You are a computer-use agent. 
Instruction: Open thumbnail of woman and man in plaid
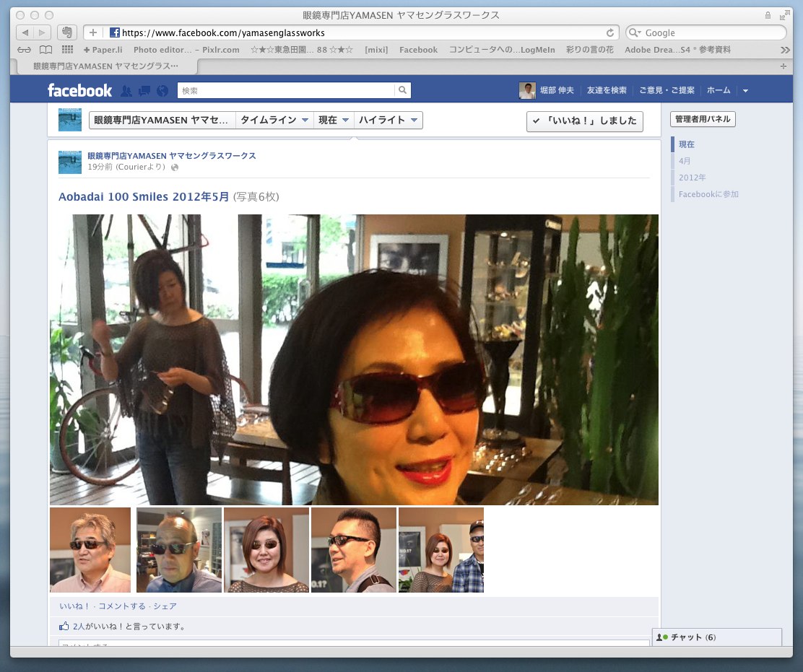[x=441, y=550]
